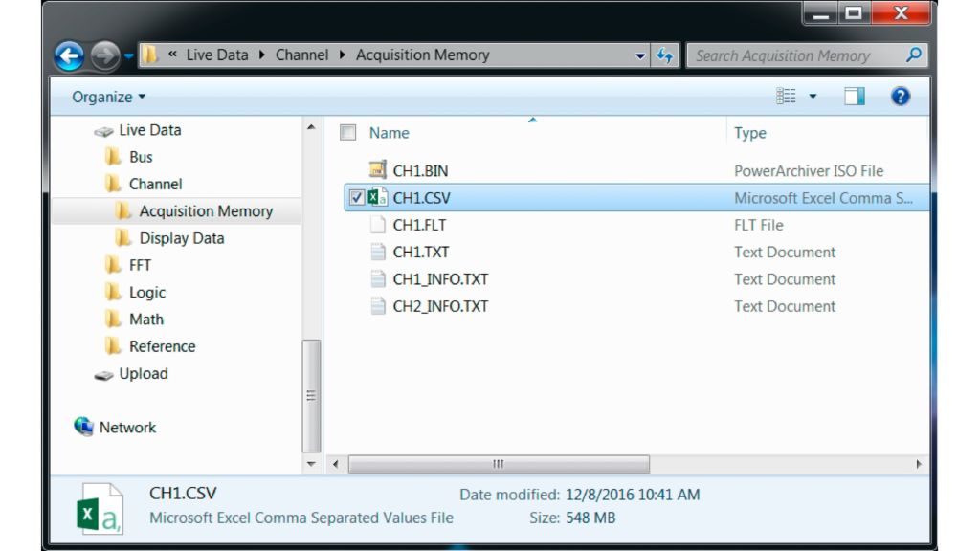
Task: Tick the select-all checkbox in header
Action: click(348, 133)
